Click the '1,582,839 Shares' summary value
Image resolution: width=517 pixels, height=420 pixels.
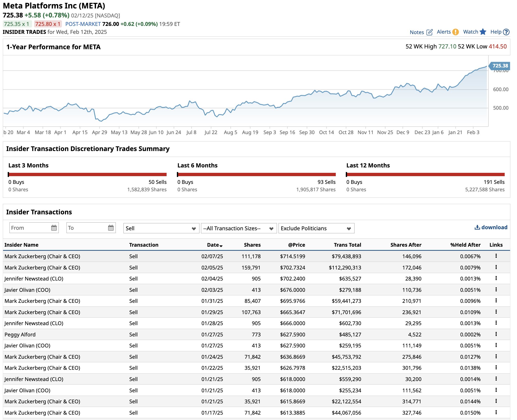[147, 189]
